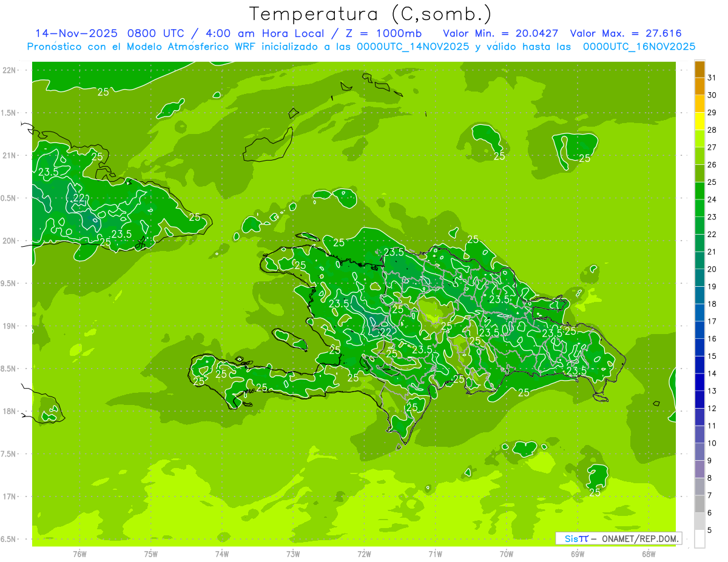Click the '21N' latitude axis label
The image size is (728, 562).
9,156
